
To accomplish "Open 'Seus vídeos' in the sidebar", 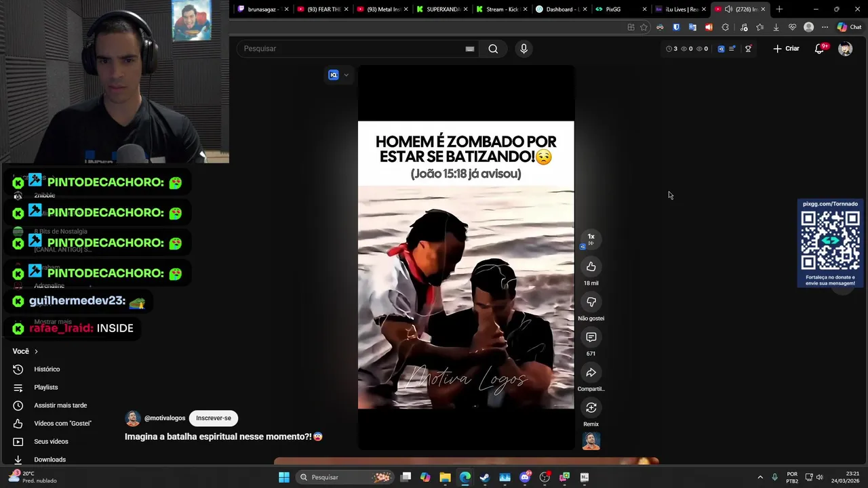I will pyautogui.click(x=51, y=442).
